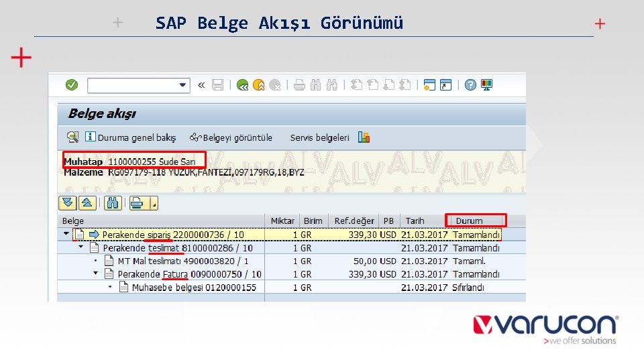Screen dimensions: 644x362
Task: Click the Generate Shortcut icon
Action: 445,85
